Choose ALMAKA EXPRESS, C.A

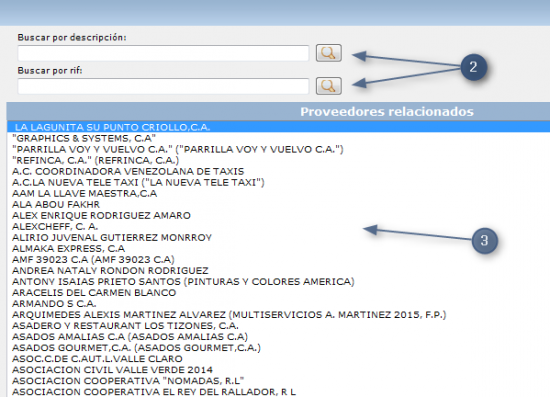point(279,249)
